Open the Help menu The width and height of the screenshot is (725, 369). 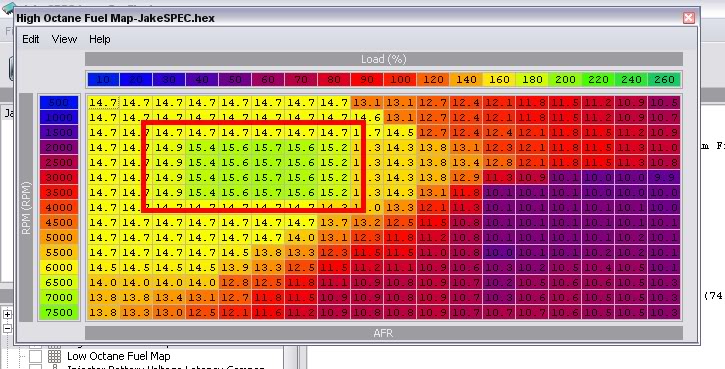pyautogui.click(x=99, y=39)
